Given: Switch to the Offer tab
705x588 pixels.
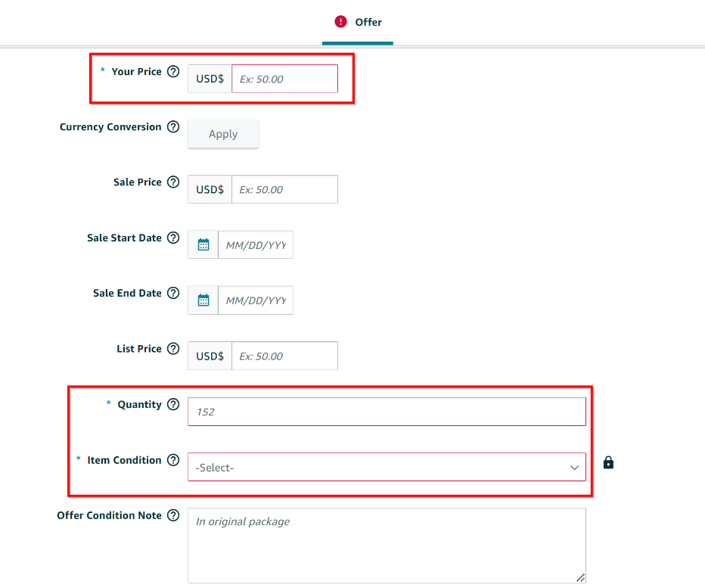Looking at the screenshot, I should (358, 22).
